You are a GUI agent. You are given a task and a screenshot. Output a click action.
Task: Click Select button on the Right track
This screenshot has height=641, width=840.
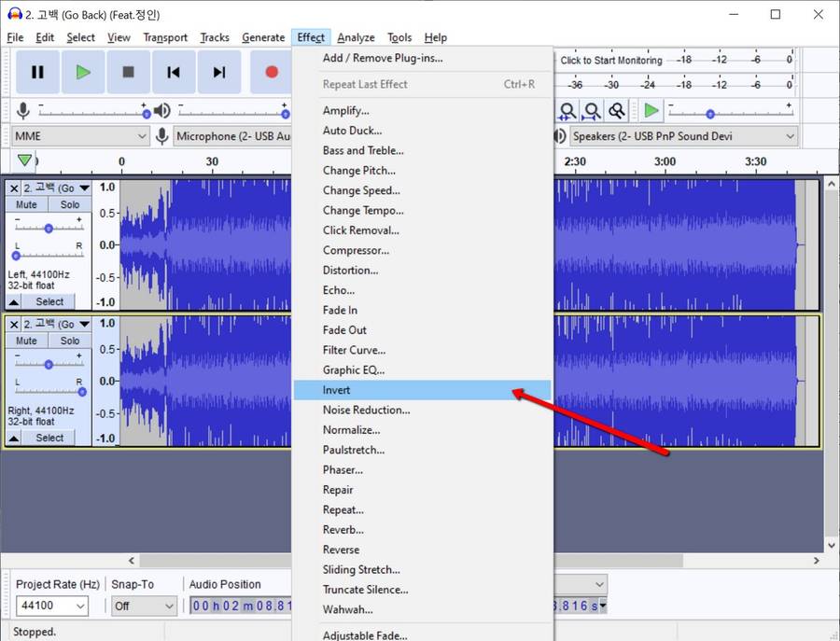49,438
